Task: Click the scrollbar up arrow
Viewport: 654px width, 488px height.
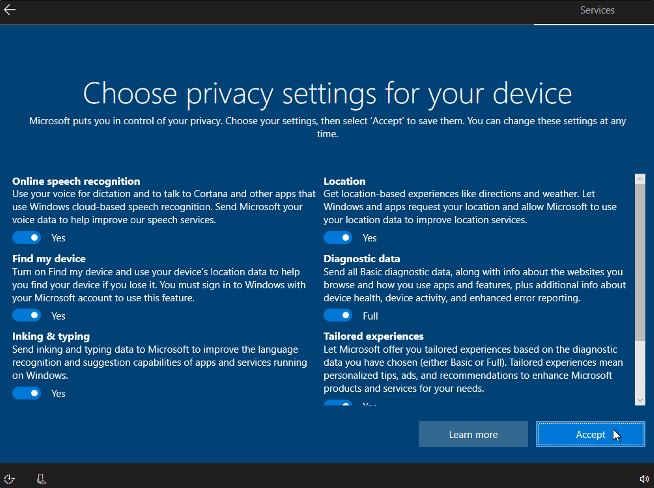Action: tap(640, 179)
